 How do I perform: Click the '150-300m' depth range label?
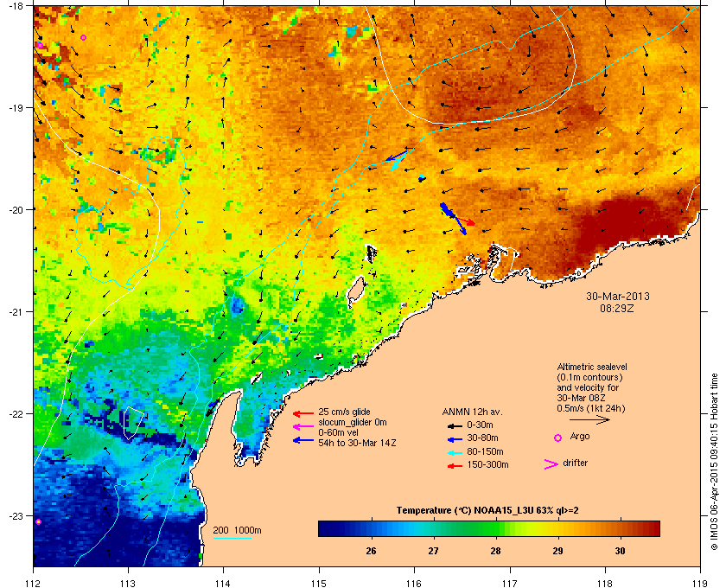click(x=487, y=464)
